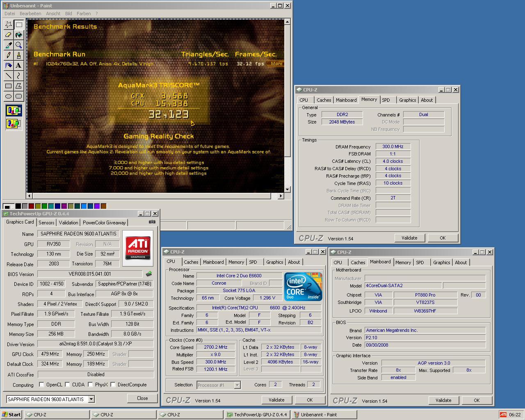The width and height of the screenshot is (525, 420).
Task: Pick the green color swatch in Paint palette
Action: pyautogui.click(x=45, y=206)
